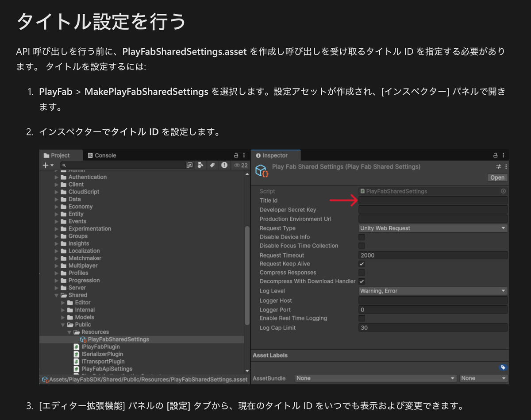
Task: Click the CloudScript folder icon
Action: coord(64,192)
